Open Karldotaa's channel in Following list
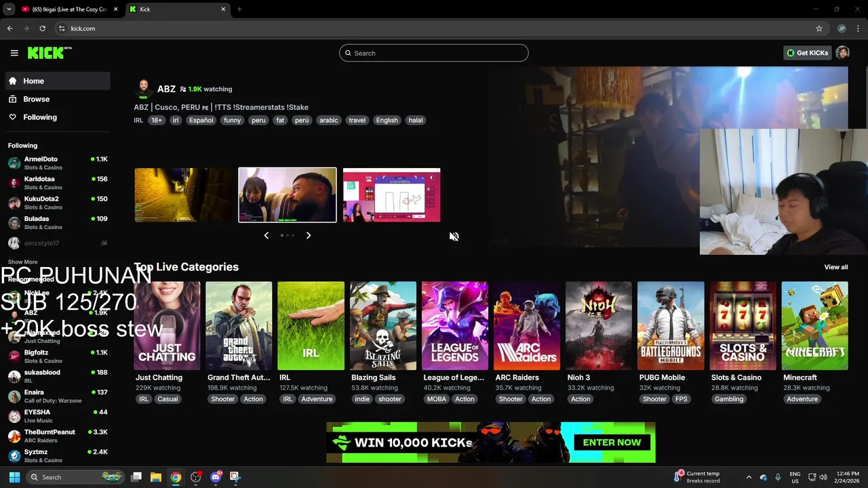 58,183
